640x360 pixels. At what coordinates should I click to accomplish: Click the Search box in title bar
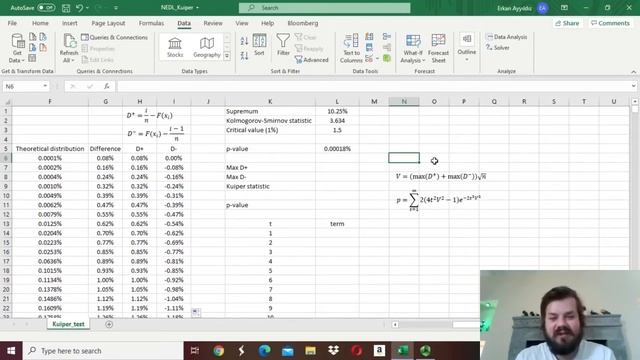pyautogui.click(x=324, y=8)
